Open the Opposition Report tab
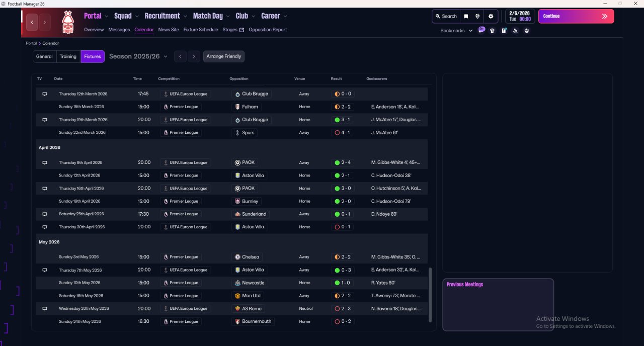644x346 pixels. 268,30
